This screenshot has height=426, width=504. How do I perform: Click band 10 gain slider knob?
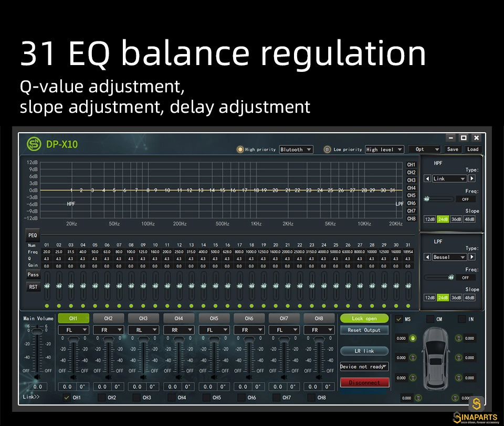[155, 285]
